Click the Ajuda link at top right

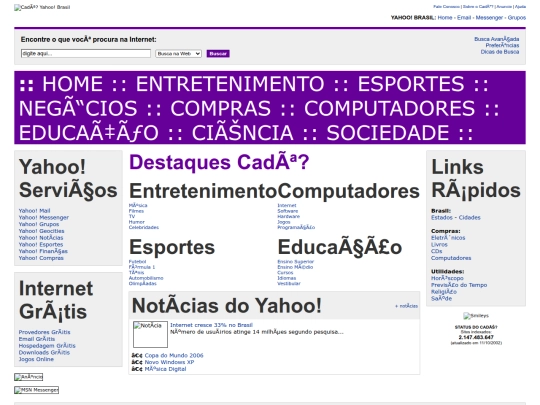[520, 7]
